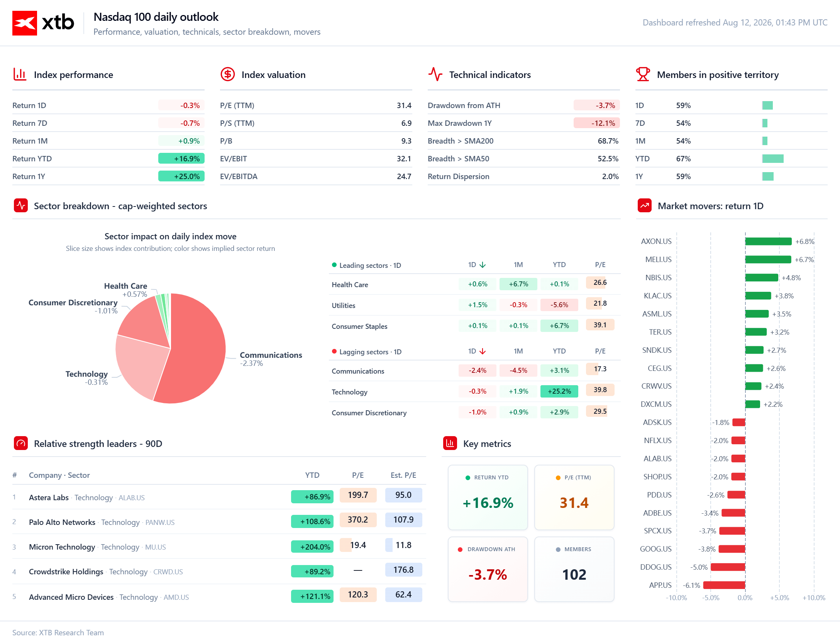Click the sort arrow in Leading sectors 1D column
This screenshot has width=840, height=643.
(483, 265)
